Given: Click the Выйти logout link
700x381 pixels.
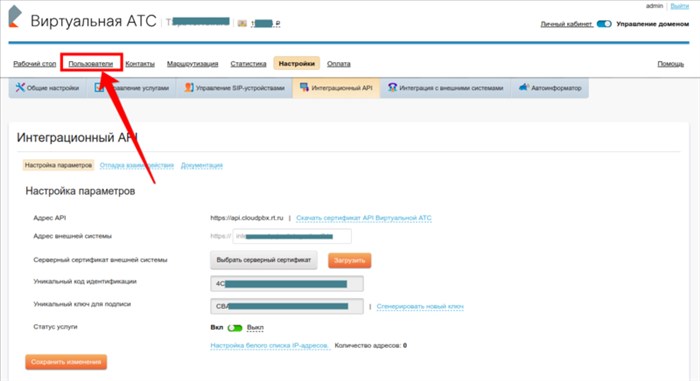Looking at the screenshot, I should pos(679,6).
